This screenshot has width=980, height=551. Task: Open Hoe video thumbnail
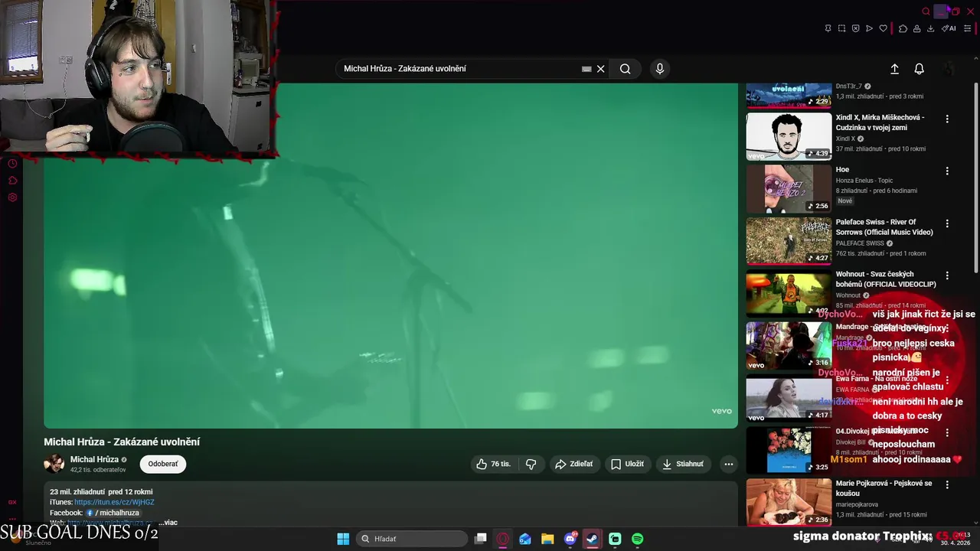pyautogui.click(x=789, y=188)
